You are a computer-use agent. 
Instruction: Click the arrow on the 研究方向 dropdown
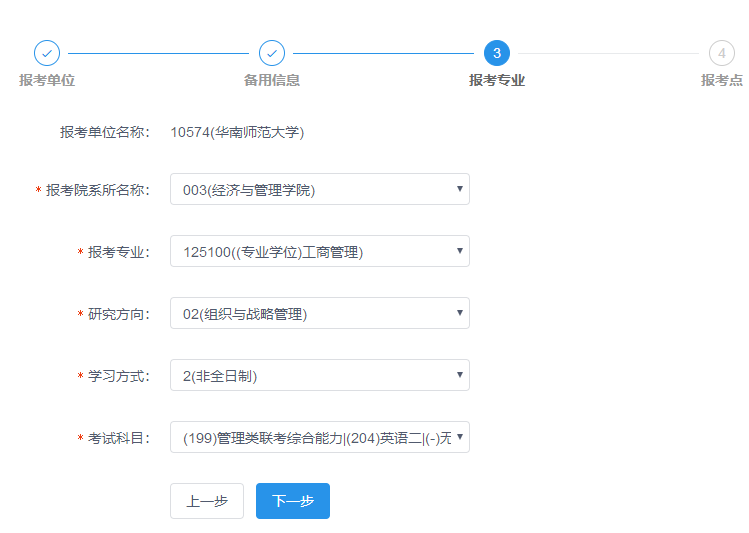point(459,313)
